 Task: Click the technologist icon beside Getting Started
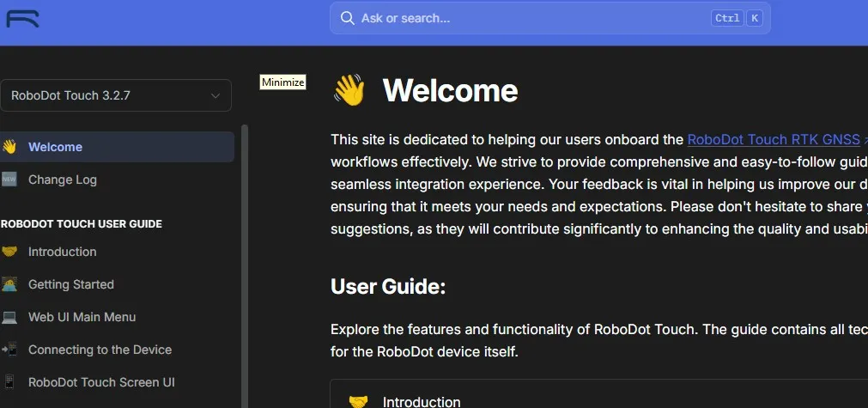(x=9, y=284)
